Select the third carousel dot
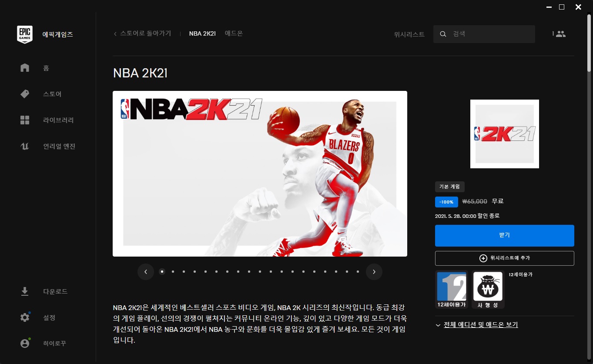Screen dimensions: 593x364 tap(184, 272)
